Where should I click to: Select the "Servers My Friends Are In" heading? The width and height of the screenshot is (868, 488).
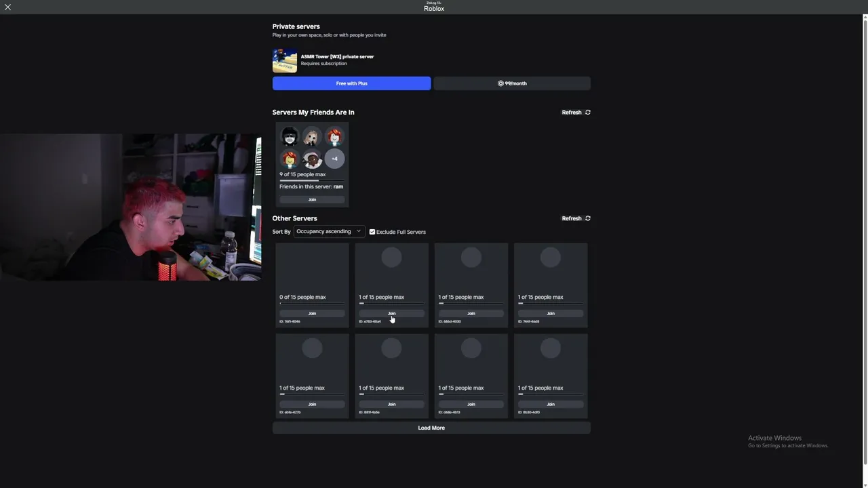(313, 113)
